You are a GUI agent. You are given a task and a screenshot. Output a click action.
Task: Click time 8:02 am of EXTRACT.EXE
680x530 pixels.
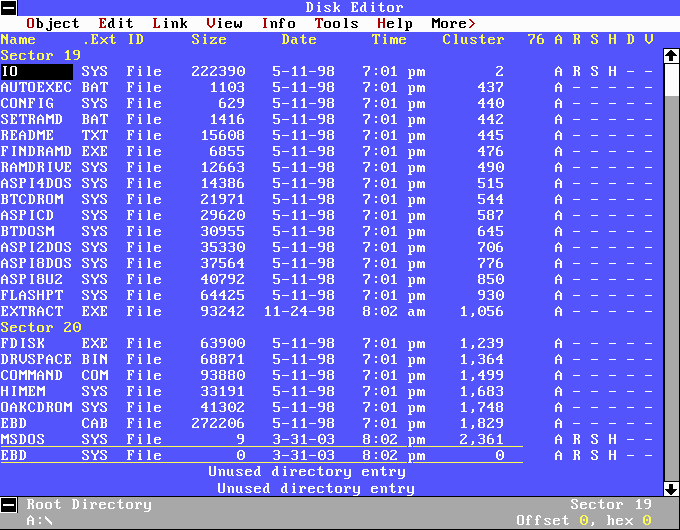coord(394,311)
